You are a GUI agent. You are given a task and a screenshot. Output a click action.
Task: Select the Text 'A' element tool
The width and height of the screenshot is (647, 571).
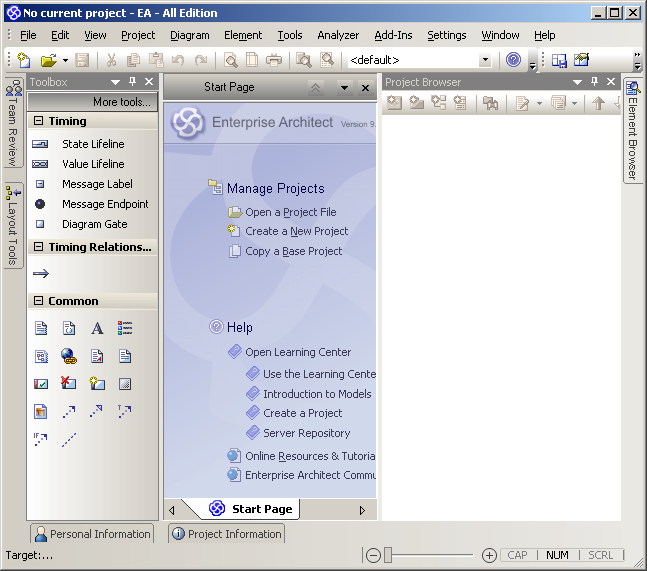[x=97, y=328]
